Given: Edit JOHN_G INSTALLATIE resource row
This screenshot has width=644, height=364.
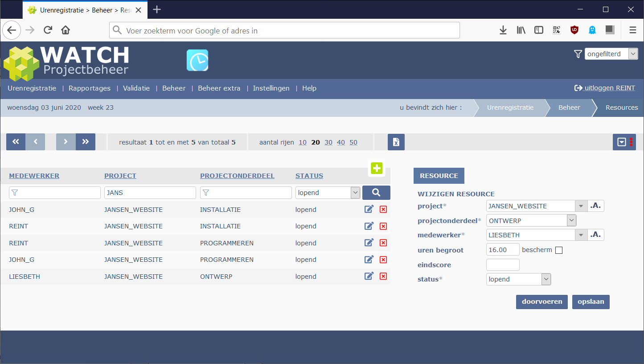Looking at the screenshot, I should pos(369,210).
